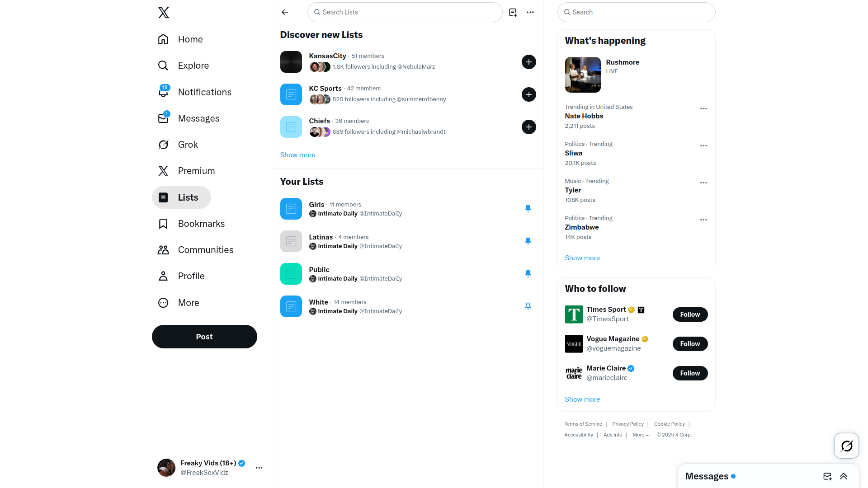Viewport: 868px width, 488px height.
Task: Follow the Chiefs list with plus icon
Action: (x=529, y=127)
